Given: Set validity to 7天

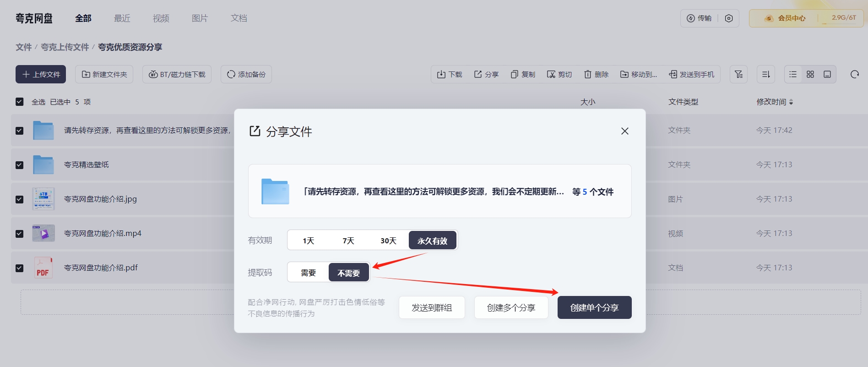Looking at the screenshot, I should click(348, 241).
